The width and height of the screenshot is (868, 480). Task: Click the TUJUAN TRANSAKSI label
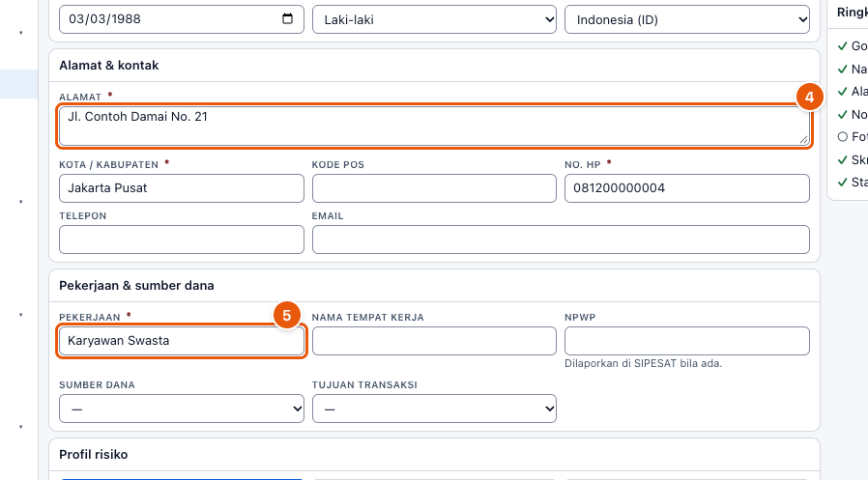click(x=364, y=385)
